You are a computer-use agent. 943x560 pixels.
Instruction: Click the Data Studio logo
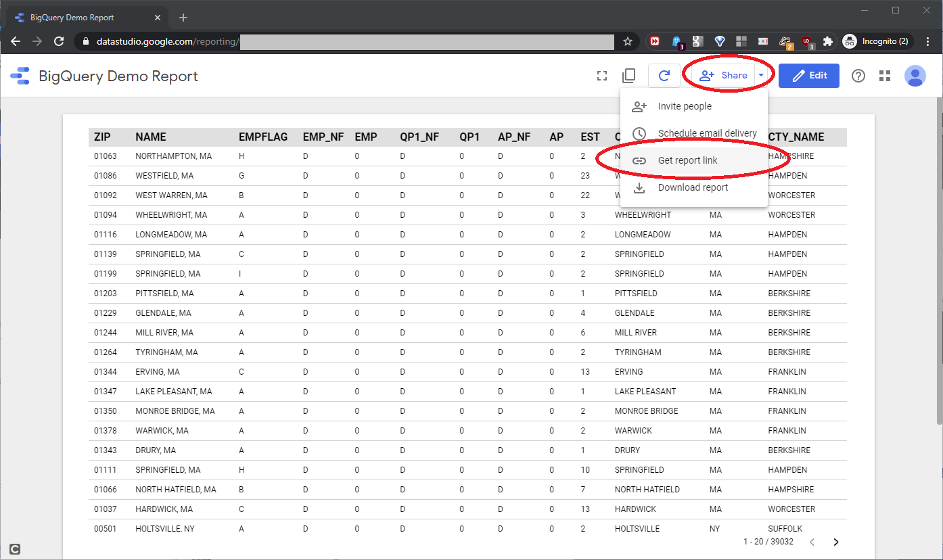[x=20, y=76]
